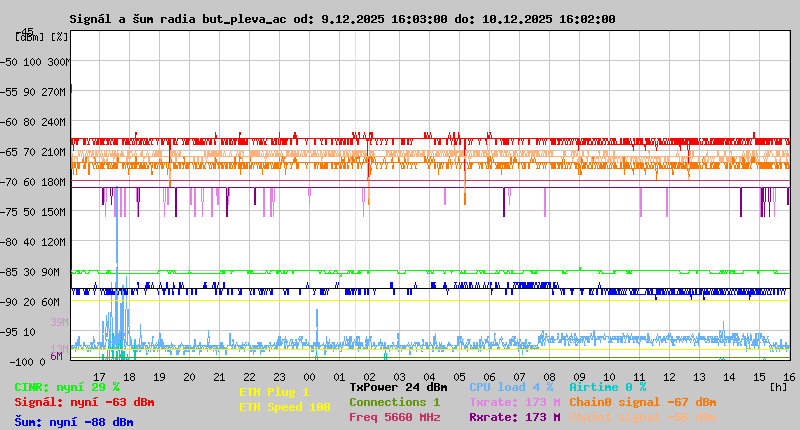
Task: Click the '06' hour label on time axis
Action: point(489,377)
